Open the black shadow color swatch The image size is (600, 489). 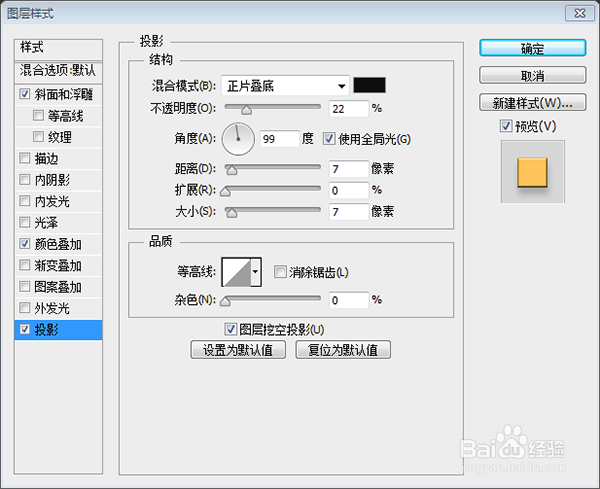[x=369, y=85]
